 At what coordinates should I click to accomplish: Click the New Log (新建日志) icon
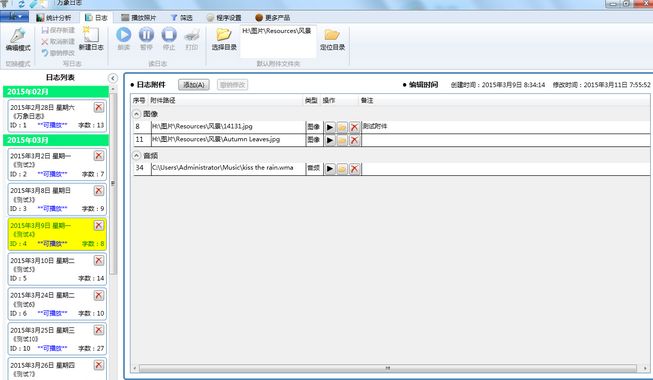[91, 35]
